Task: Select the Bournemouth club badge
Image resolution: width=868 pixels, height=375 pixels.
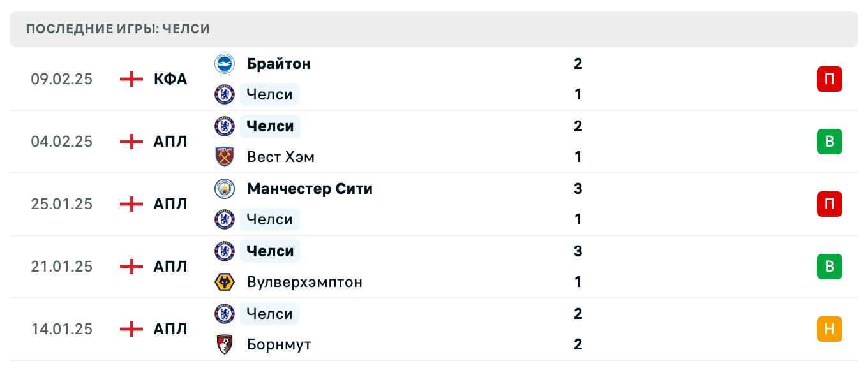Action: pos(225,344)
